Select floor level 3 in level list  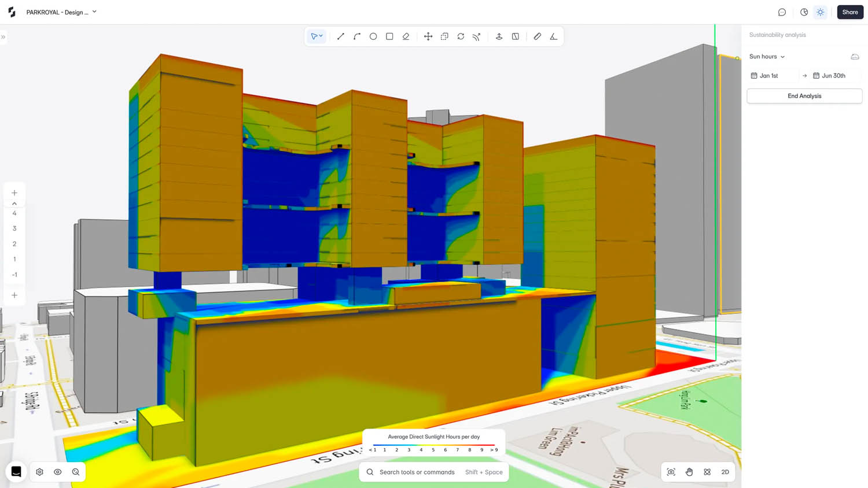click(14, 228)
